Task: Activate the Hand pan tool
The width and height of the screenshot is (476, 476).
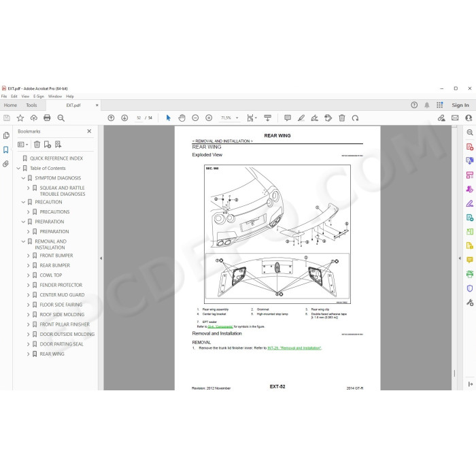Action: click(182, 118)
